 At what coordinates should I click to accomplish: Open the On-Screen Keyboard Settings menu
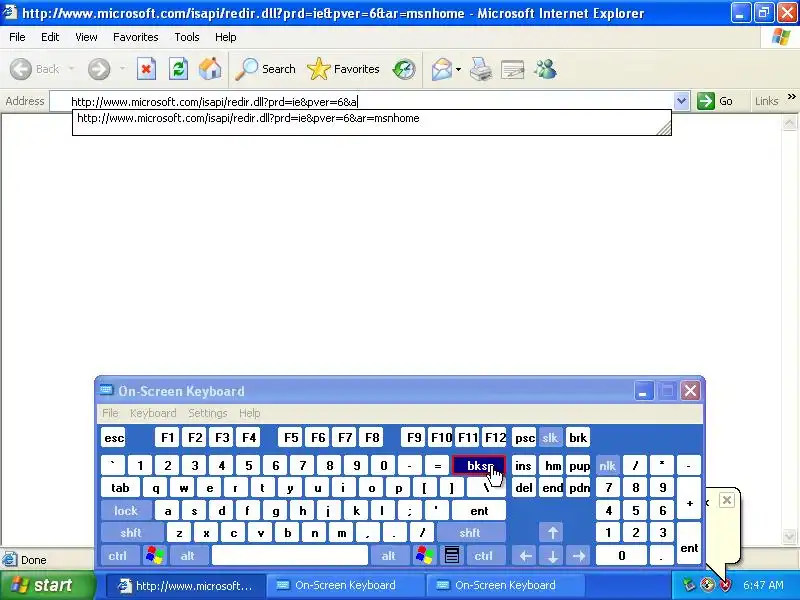(x=208, y=413)
